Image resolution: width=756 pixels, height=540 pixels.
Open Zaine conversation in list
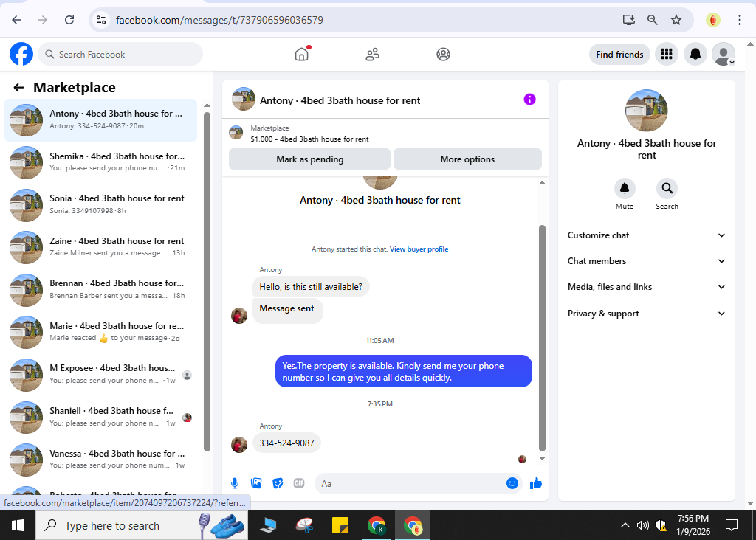coord(100,247)
